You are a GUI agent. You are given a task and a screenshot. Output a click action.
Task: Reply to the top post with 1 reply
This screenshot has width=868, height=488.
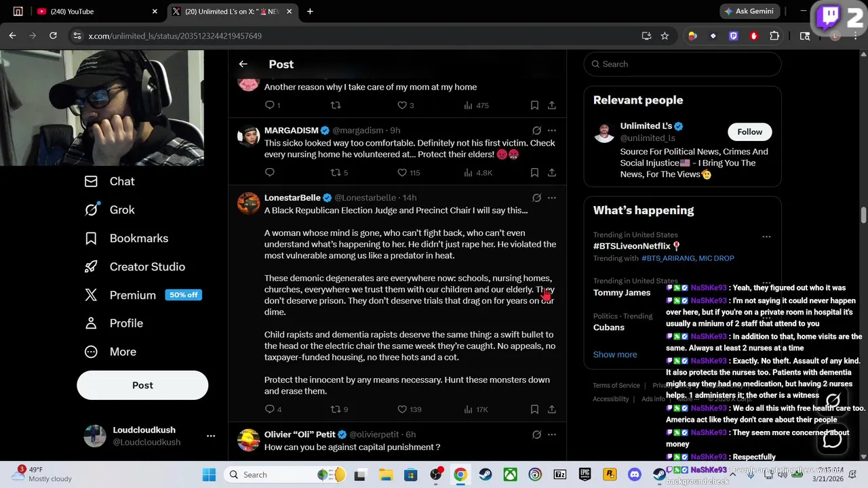coord(273,105)
